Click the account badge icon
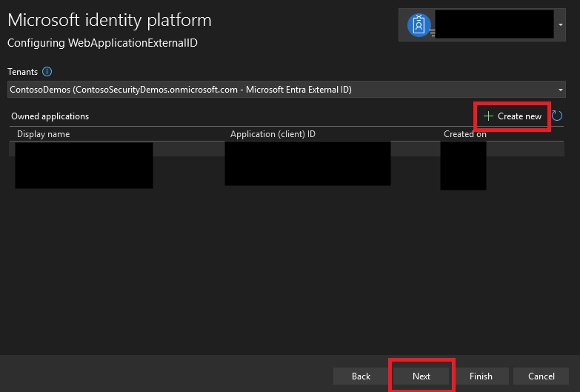 [419, 24]
